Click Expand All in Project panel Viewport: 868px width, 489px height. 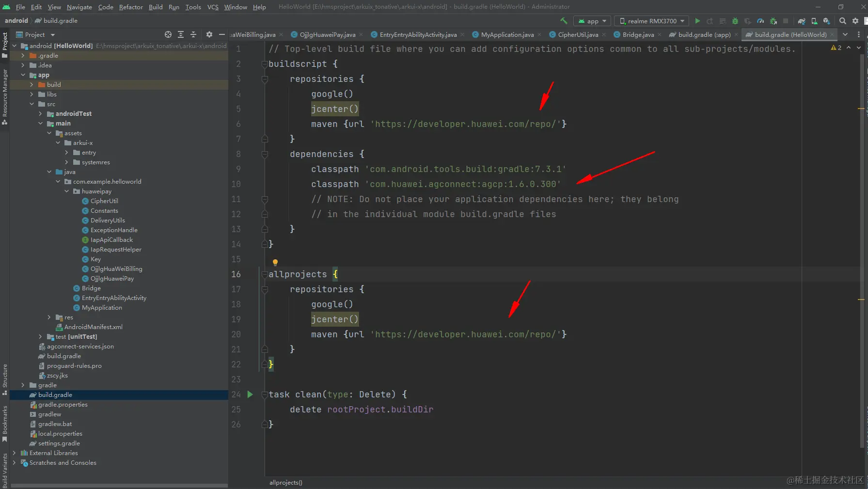(x=181, y=34)
